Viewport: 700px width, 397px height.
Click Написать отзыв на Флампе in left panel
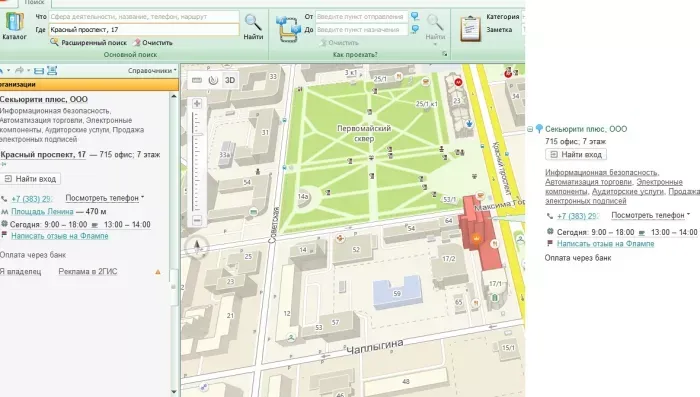click(60, 236)
